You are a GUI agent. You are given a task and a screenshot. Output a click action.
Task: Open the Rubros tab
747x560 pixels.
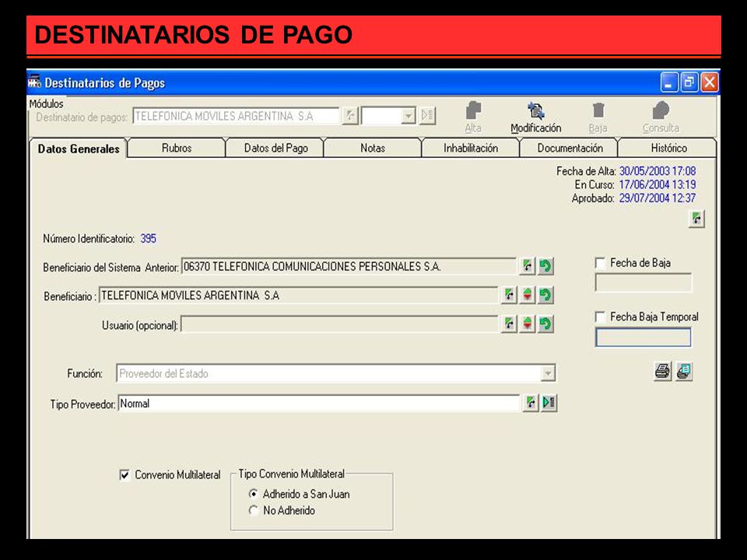pos(177,148)
